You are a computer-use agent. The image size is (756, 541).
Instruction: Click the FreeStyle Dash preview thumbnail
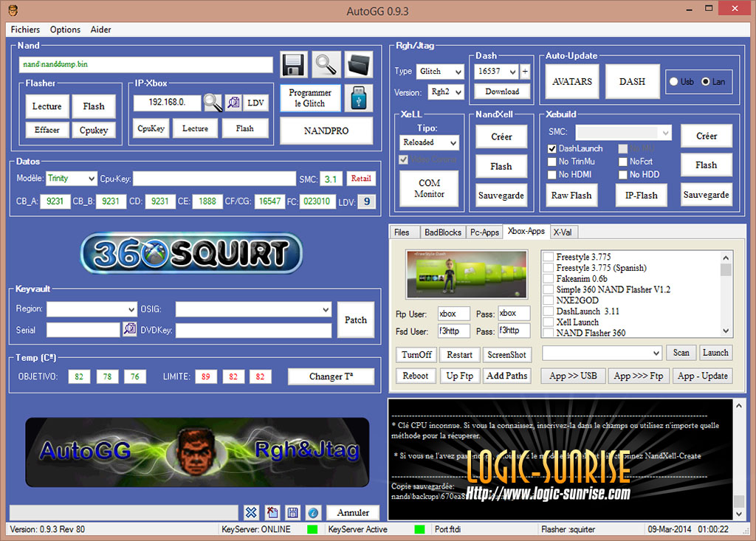[467, 275]
